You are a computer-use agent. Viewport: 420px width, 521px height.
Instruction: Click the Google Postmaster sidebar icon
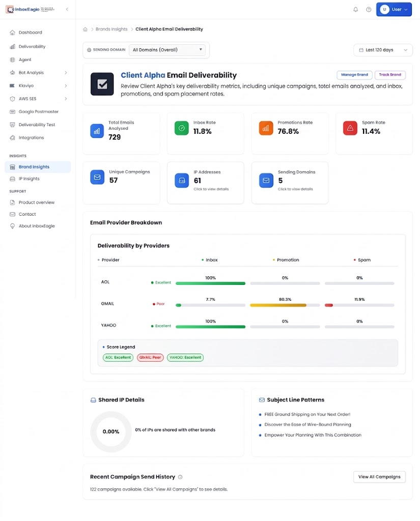click(x=12, y=111)
